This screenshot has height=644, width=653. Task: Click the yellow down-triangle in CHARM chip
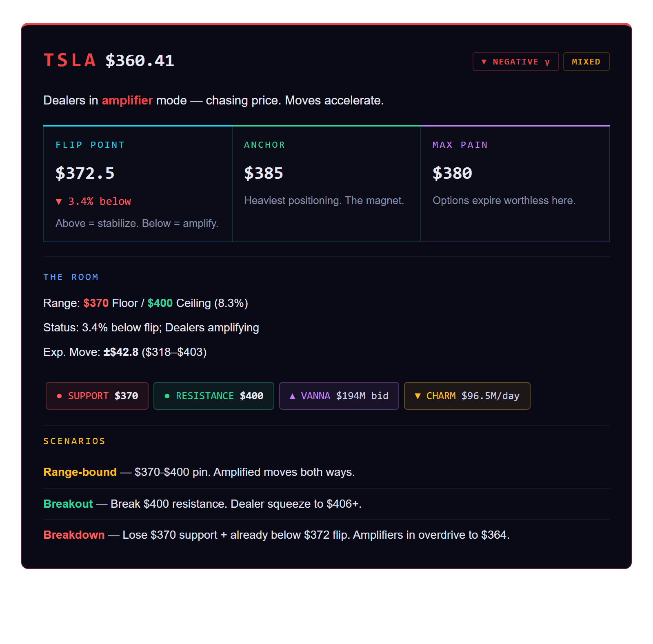click(x=418, y=396)
